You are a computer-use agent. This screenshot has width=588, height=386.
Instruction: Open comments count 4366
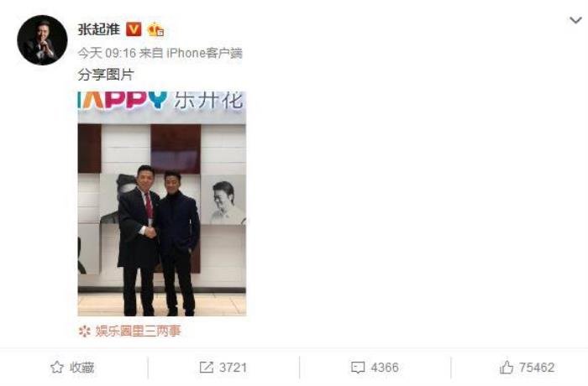click(x=385, y=368)
